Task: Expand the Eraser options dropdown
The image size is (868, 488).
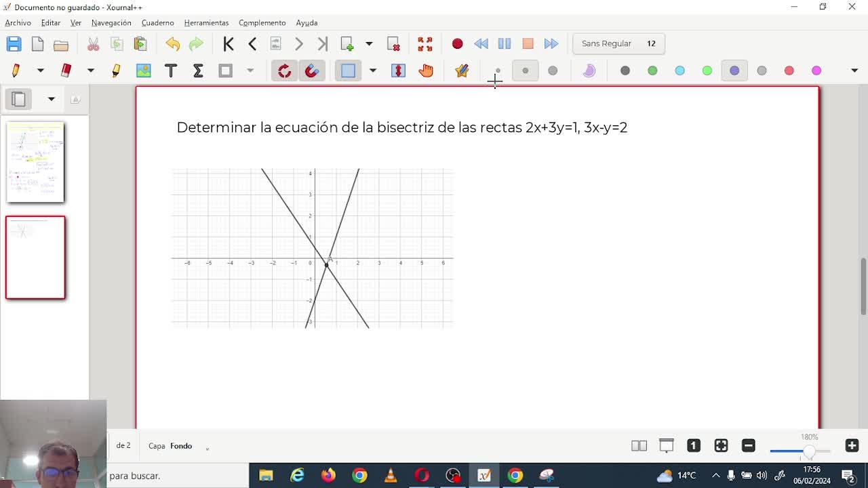Action: [90, 70]
